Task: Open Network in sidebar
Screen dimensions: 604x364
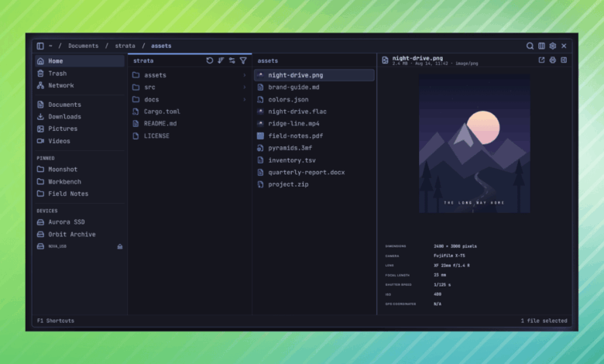Action: point(80,85)
